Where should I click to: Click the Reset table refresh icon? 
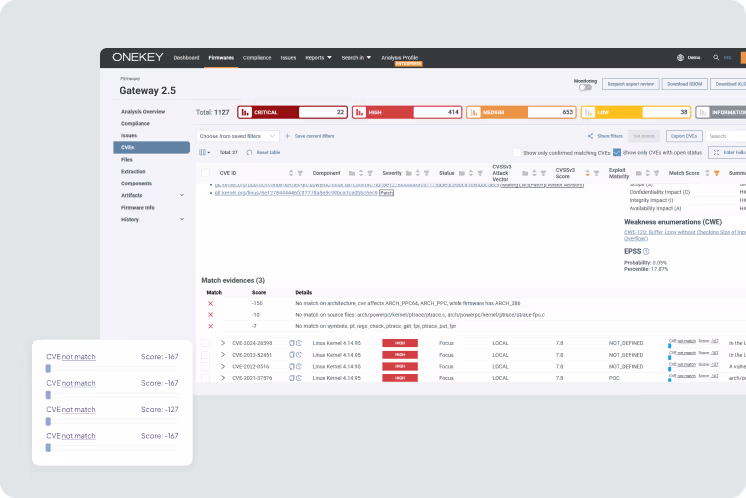tap(249, 152)
